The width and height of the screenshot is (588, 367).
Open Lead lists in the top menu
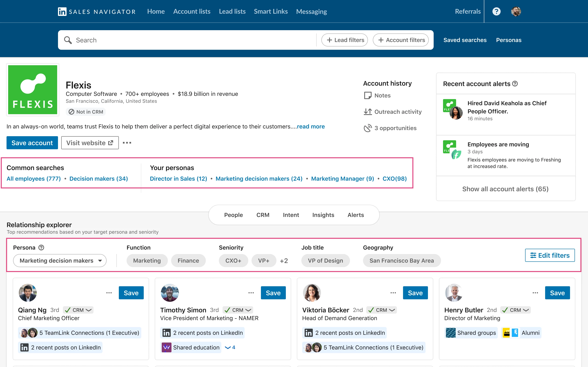(232, 11)
